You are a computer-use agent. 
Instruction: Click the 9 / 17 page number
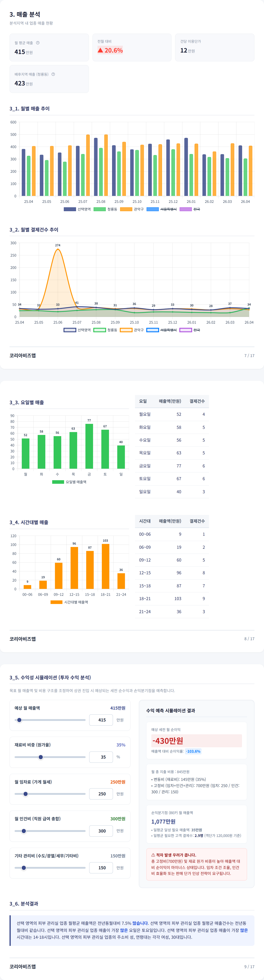tap(249, 966)
